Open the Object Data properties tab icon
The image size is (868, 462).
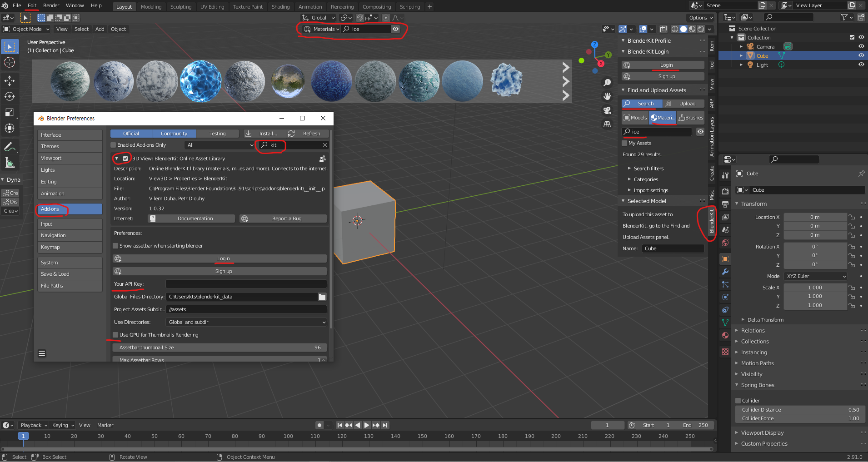pyautogui.click(x=725, y=323)
